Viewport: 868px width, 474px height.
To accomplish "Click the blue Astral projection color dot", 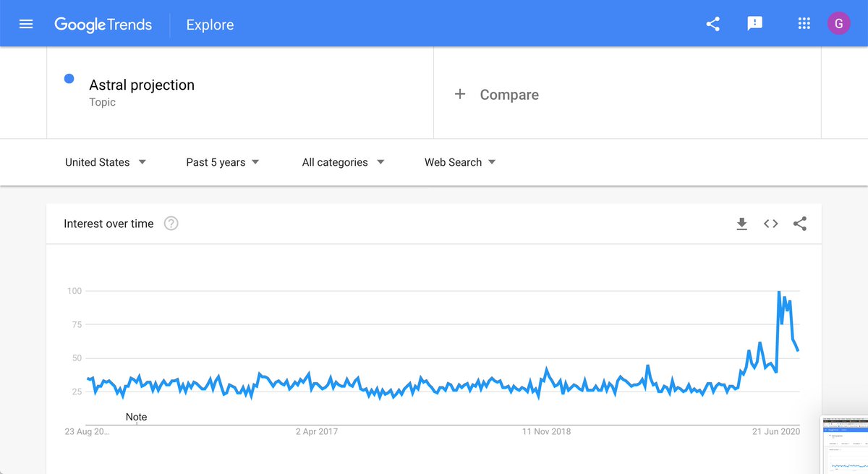I will 69,79.
